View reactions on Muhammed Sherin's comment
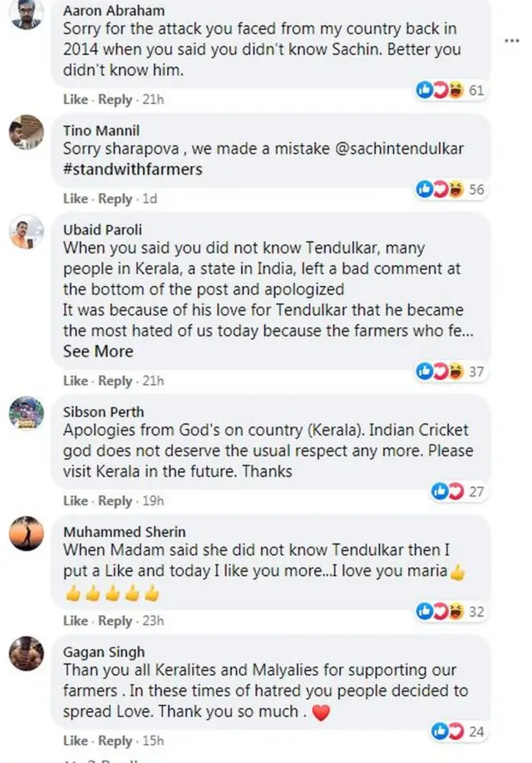Screen dimensions: 532x763 (x=450, y=612)
